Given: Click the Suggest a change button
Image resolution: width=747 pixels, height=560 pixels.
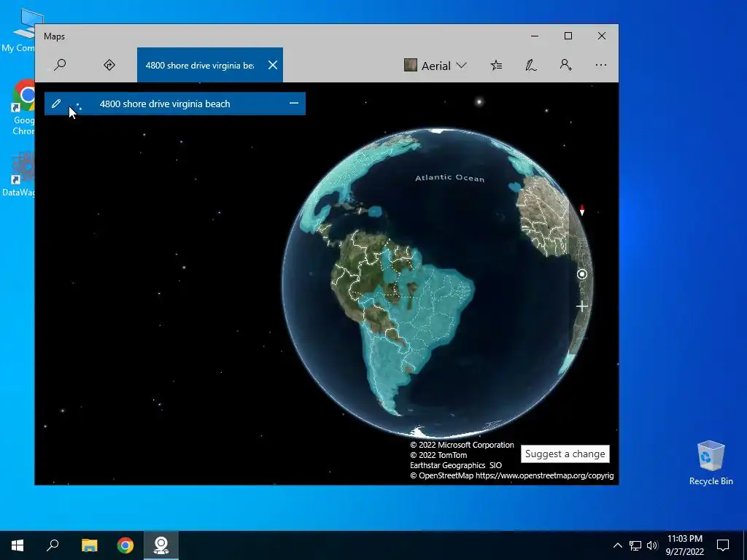Looking at the screenshot, I should (565, 454).
